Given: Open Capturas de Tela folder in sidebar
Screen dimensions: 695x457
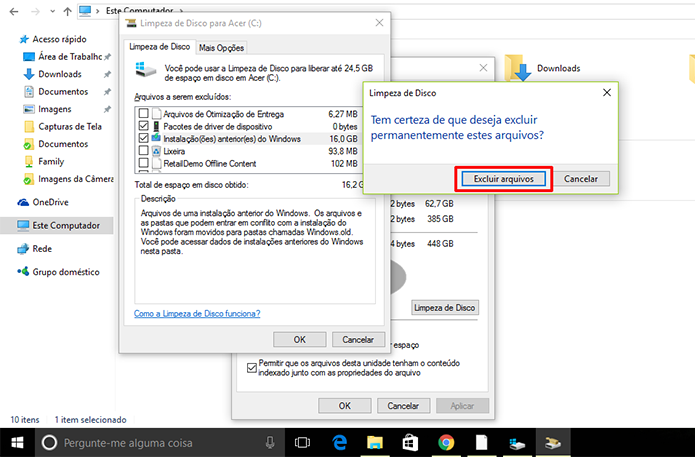Looking at the screenshot, I should (70, 126).
